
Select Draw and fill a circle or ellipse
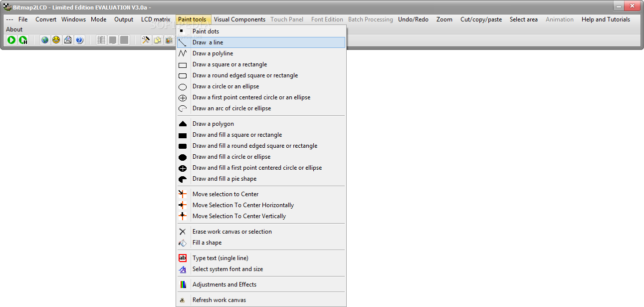[x=261, y=157]
